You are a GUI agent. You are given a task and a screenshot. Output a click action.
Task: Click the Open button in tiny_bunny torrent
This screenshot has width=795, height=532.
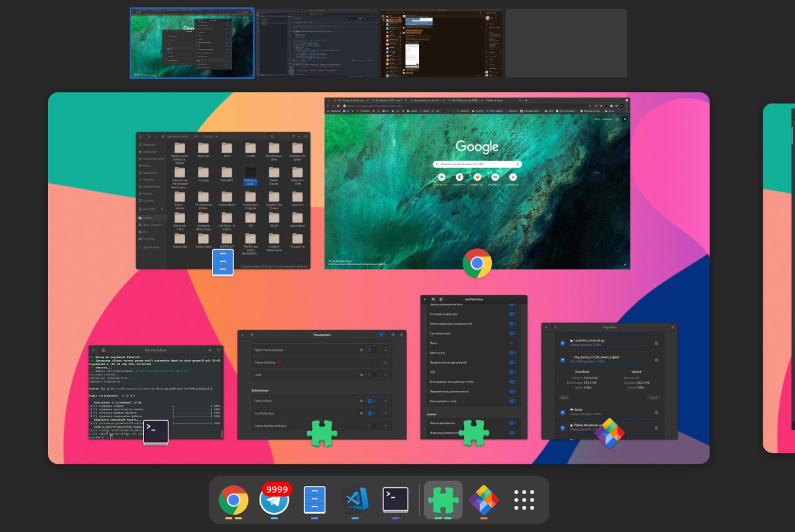[564, 397]
